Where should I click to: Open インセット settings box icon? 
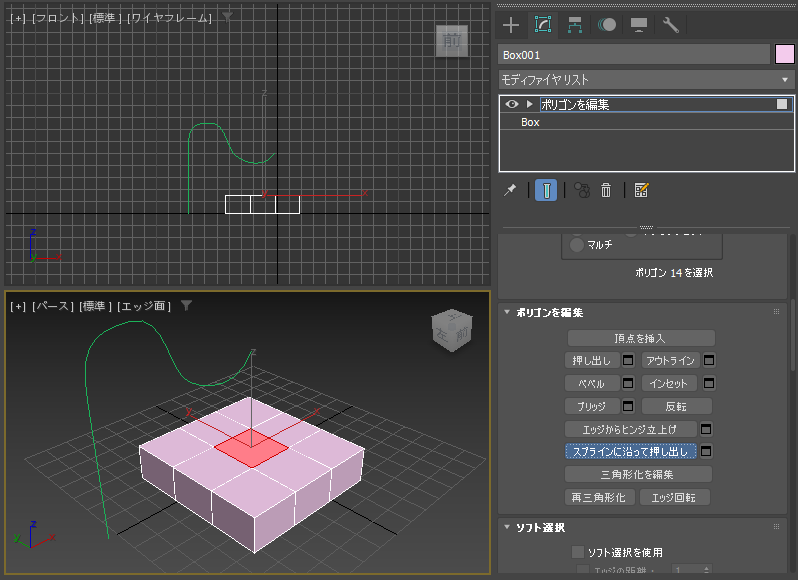pyautogui.click(x=708, y=383)
